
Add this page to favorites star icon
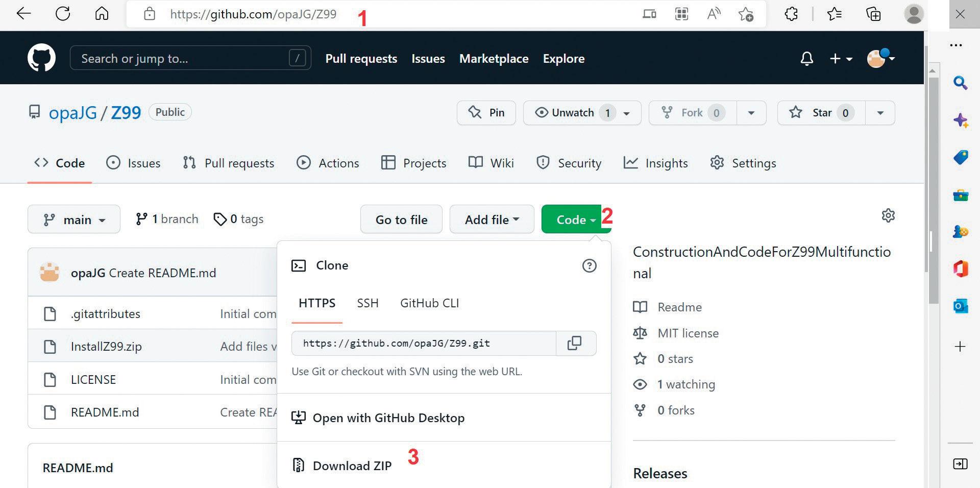pyautogui.click(x=746, y=14)
